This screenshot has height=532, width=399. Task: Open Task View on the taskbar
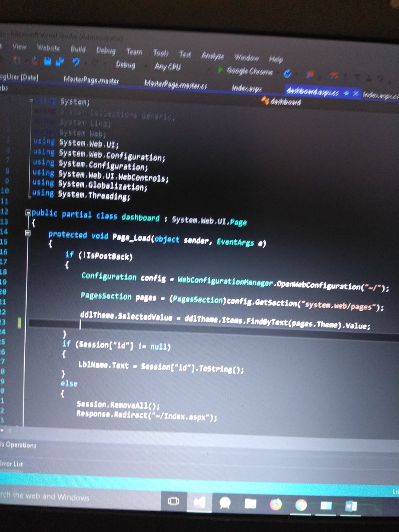[173, 502]
